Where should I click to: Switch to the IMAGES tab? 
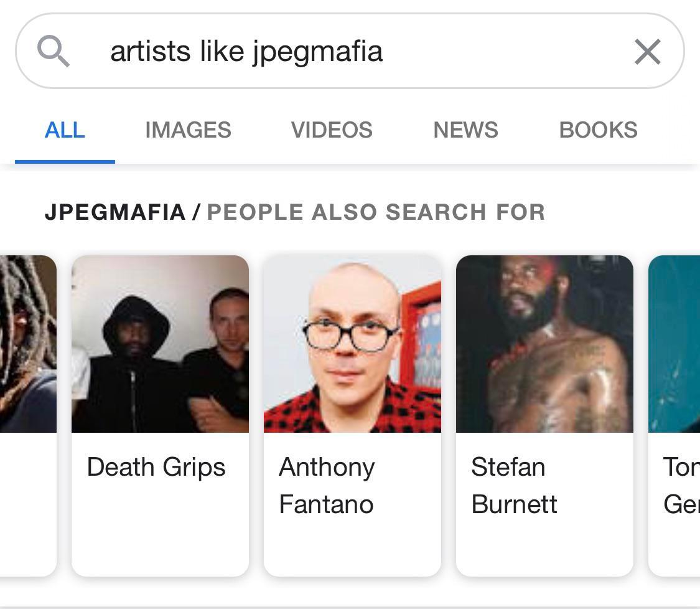[x=188, y=130]
